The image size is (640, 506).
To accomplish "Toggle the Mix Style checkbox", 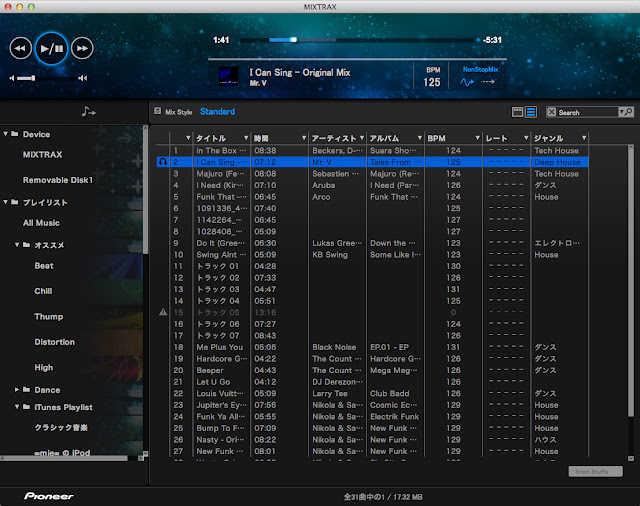I will (x=158, y=111).
